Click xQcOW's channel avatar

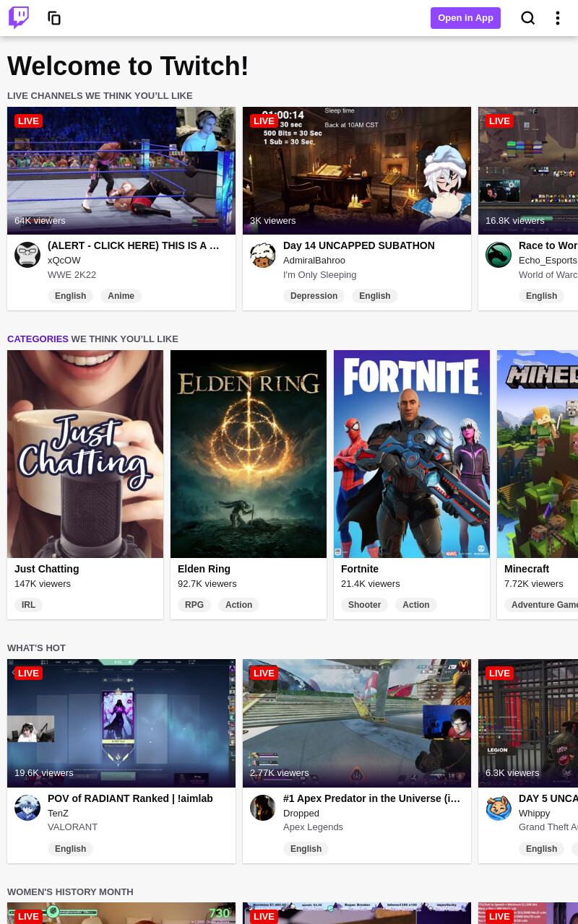click(x=27, y=255)
